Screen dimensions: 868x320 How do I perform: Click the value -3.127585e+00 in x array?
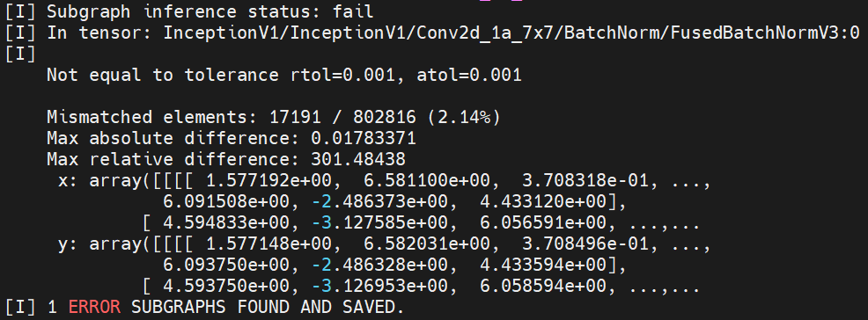pos(379,224)
